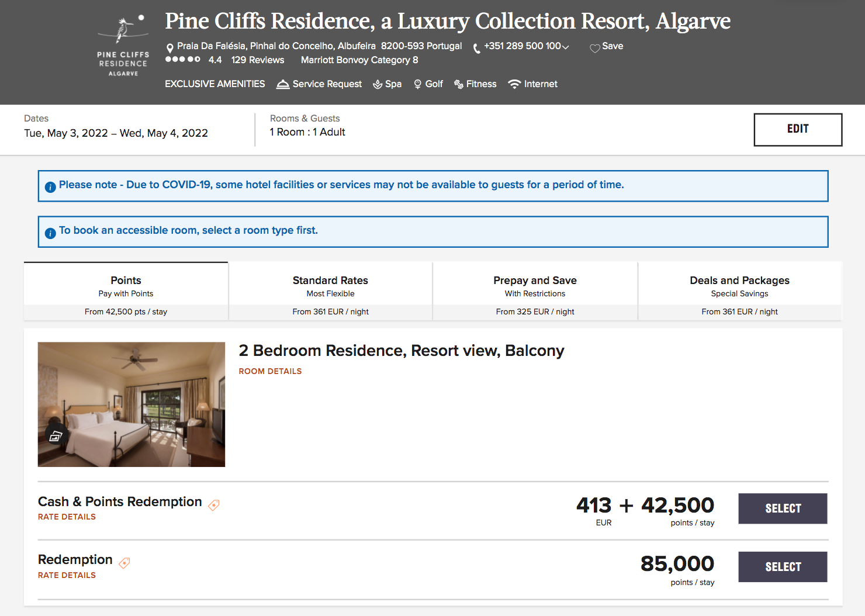The width and height of the screenshot is (865, 616).
Task: Switch to the Standard Rates tab
Action: click(330, 290)
